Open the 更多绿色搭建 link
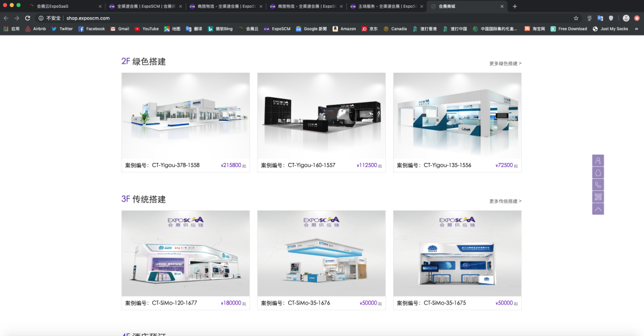This screenshot has width=644, height=336. [505, 63]
